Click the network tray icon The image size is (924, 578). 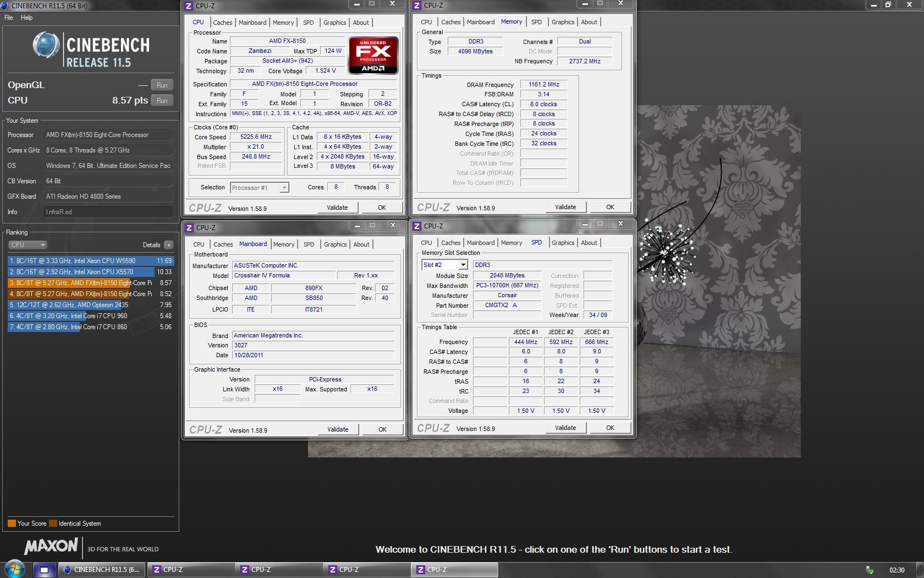pyautogui.click(x=870, y=570)
